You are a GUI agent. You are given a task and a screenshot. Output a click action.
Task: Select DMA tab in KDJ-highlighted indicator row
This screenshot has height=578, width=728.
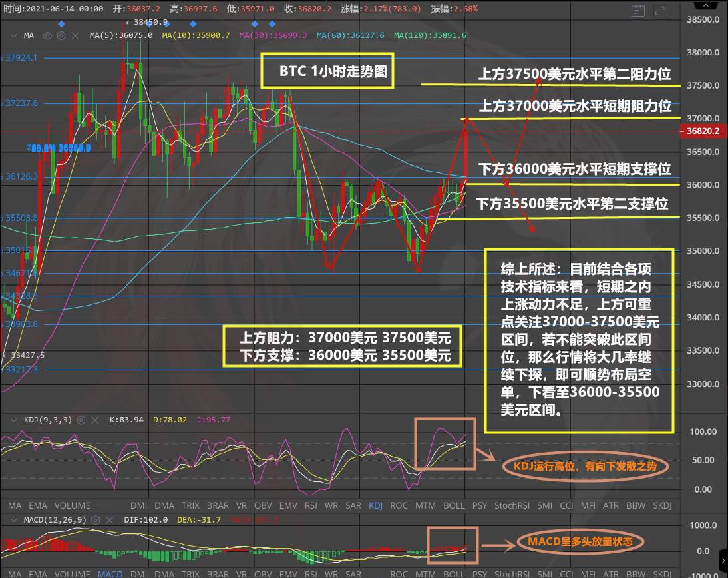click(164, 505)
